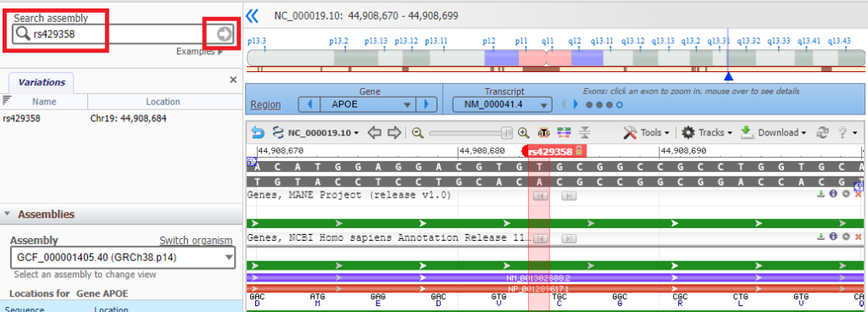Remove the NCBI Annotation Release track
The image size is (868, 312).
click(858, 237)
